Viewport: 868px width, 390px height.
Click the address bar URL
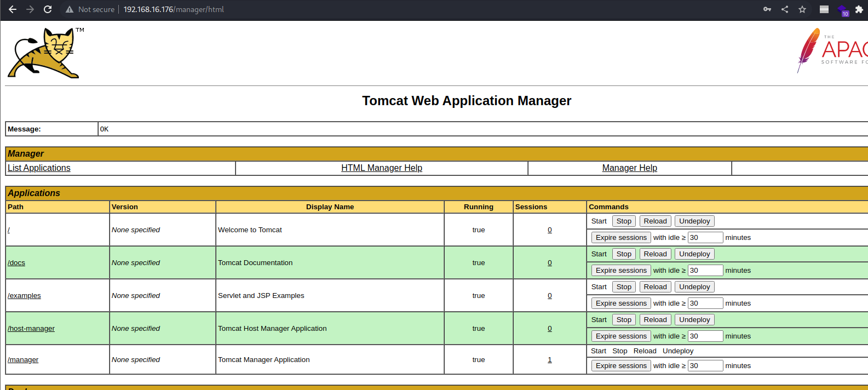click(x=174, y=9)
